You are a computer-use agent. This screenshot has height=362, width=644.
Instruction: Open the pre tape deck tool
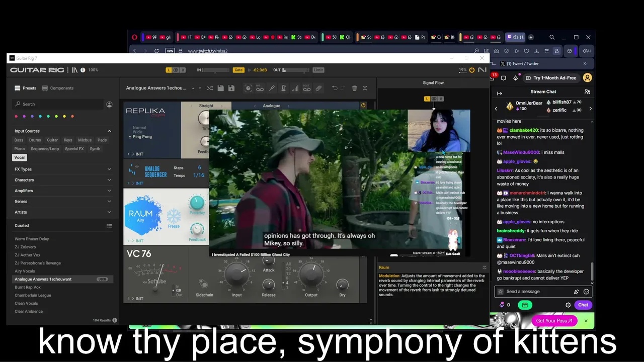[260, 88]
